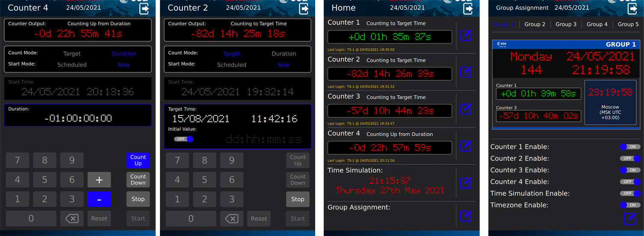Edit the Time Simulation settings
The height and width of the screenshot is (236, 644).
point(465,183)
